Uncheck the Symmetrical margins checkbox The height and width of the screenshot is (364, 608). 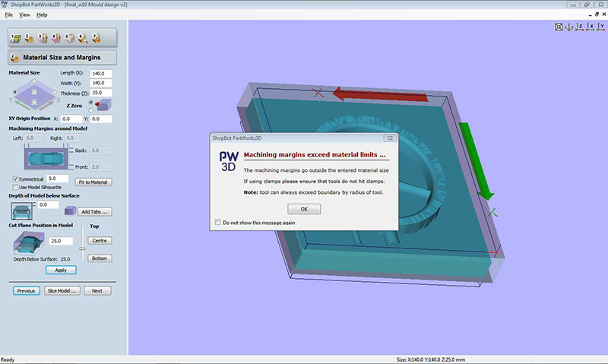point(15,179)
